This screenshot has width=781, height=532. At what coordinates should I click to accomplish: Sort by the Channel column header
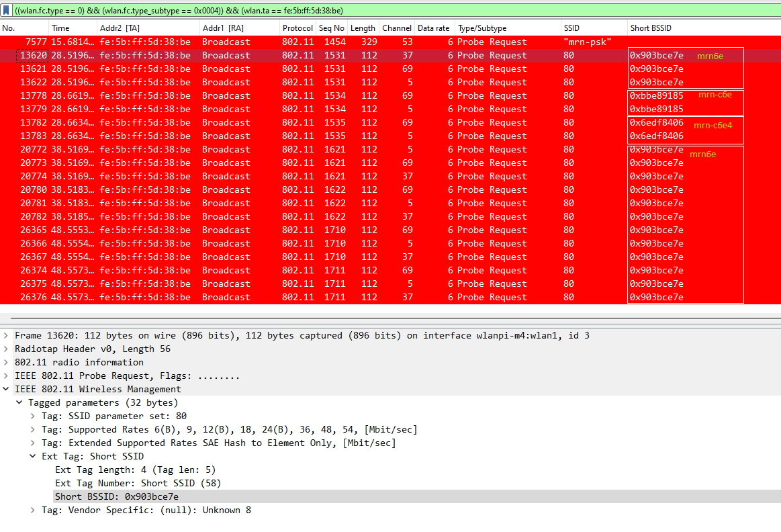coord(396,28)
